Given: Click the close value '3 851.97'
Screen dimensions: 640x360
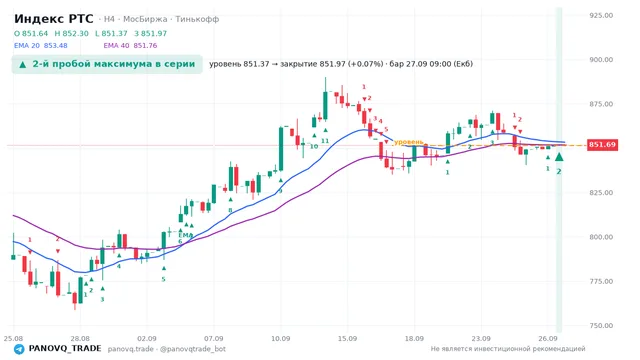Looking at the screenshot, I should (151, 33).
